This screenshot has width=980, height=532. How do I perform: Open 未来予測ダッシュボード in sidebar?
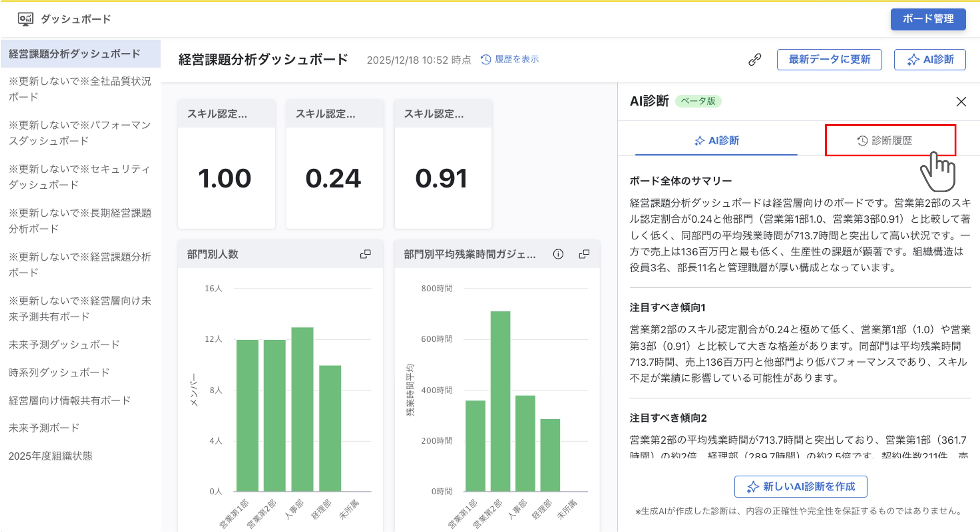[x=64, y=344]
